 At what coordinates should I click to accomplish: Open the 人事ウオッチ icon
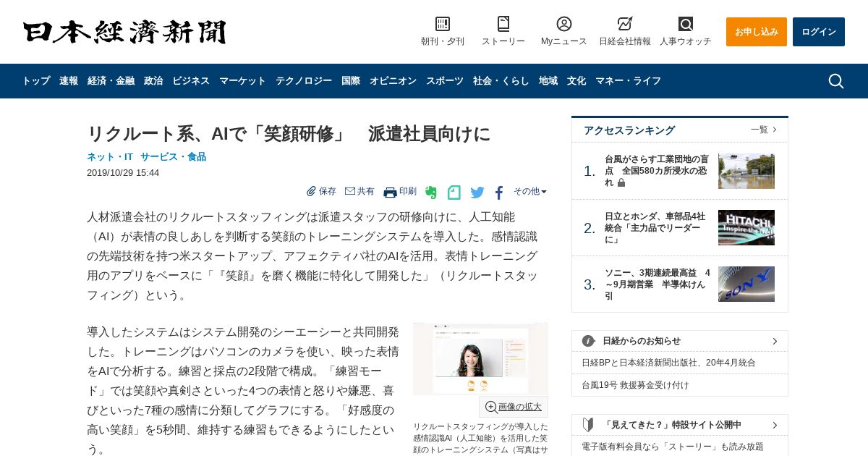point(686,25)
